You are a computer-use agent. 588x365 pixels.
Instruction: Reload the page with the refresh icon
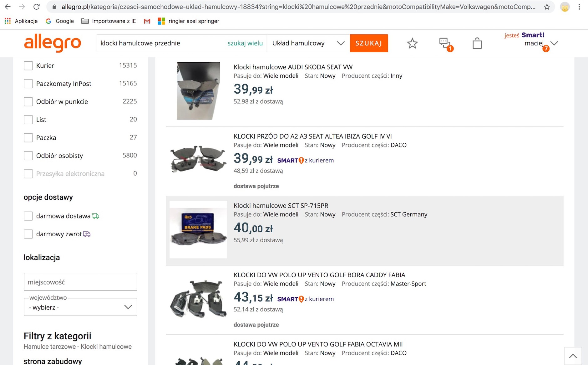tap(36, 7)
